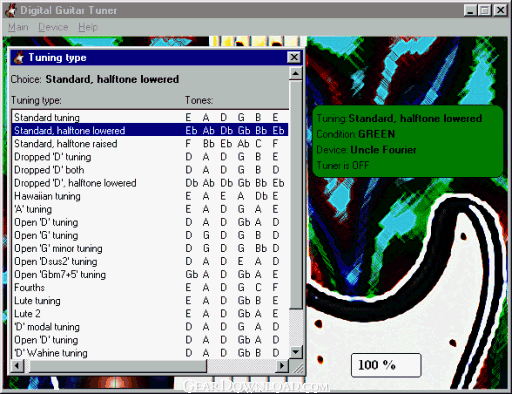Select Hawaiian tuning from the list

[150, 196]
